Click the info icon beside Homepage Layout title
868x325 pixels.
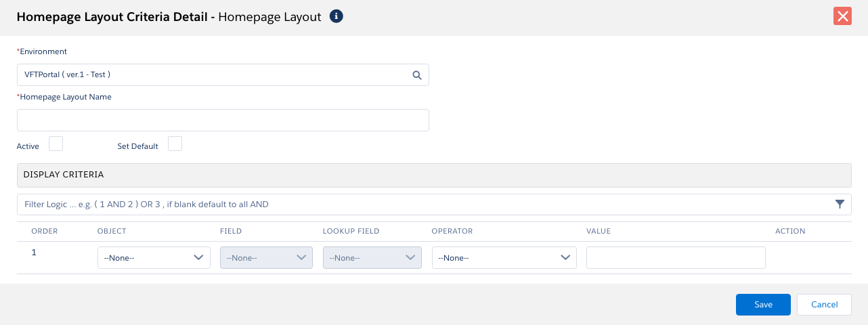[x=336, y=16]
